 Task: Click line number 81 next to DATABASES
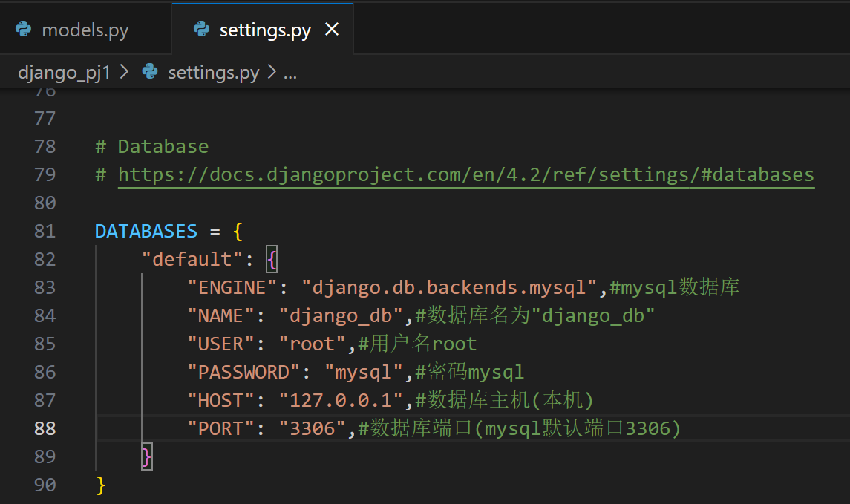(x=45, y=231)
